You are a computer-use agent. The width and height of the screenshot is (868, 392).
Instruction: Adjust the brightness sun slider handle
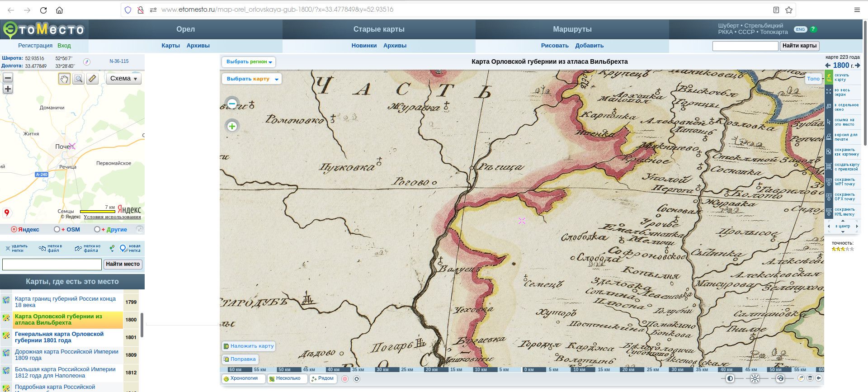pyautogui.click(x=755, y=378)
